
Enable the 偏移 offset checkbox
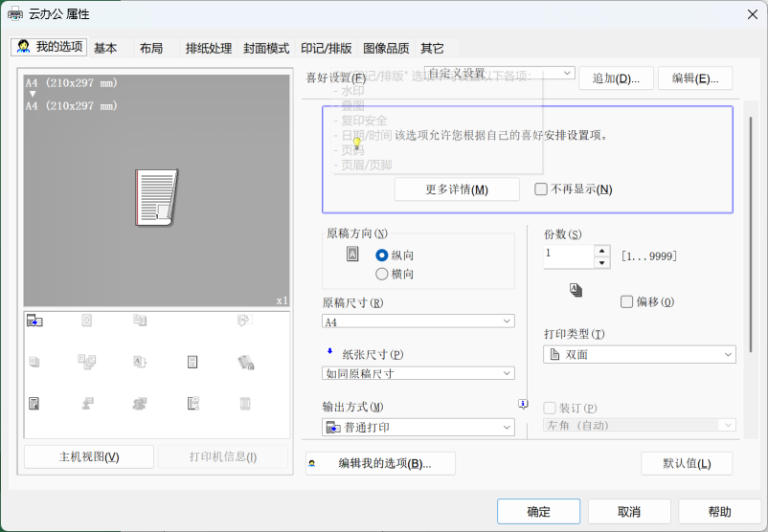click(626, 301)
